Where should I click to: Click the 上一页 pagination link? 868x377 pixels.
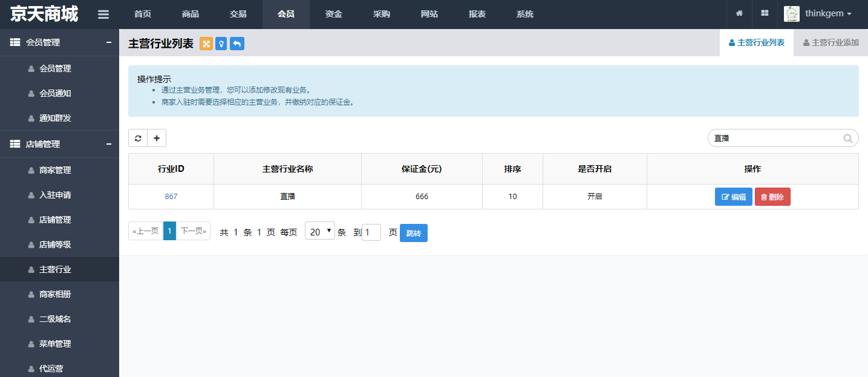click(x=146, y=231)
